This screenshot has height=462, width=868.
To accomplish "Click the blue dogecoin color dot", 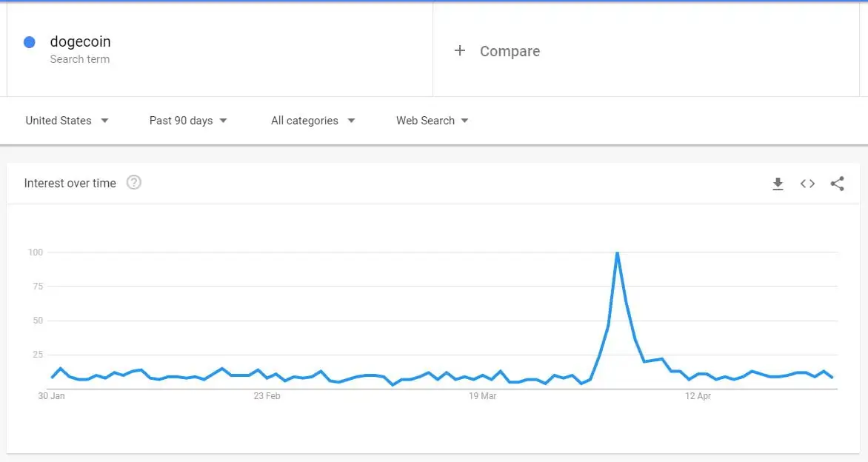I will (30, 42).
